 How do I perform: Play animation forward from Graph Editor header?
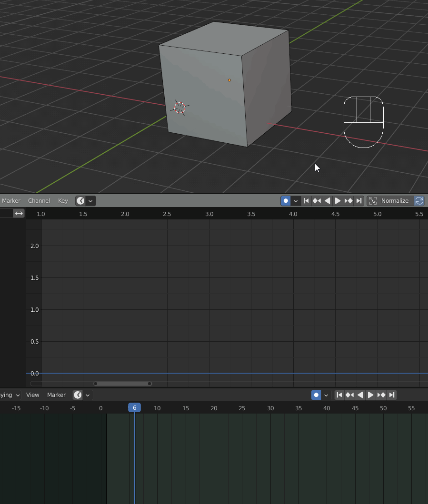[x=338, y=200]
